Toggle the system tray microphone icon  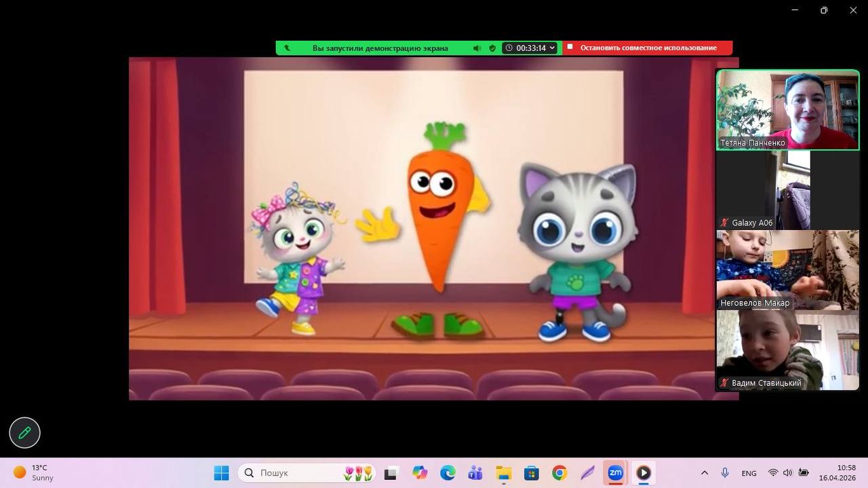[725, 473]
